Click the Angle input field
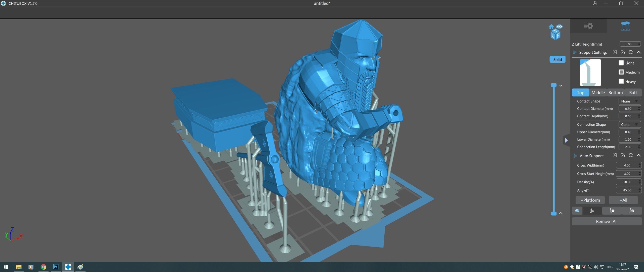 click(628, 190)
